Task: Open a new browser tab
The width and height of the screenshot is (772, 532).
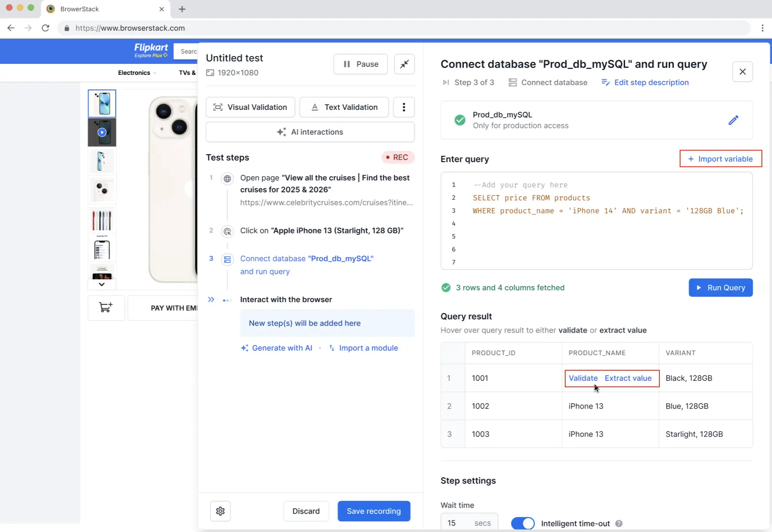Action: tap(182, 9)
